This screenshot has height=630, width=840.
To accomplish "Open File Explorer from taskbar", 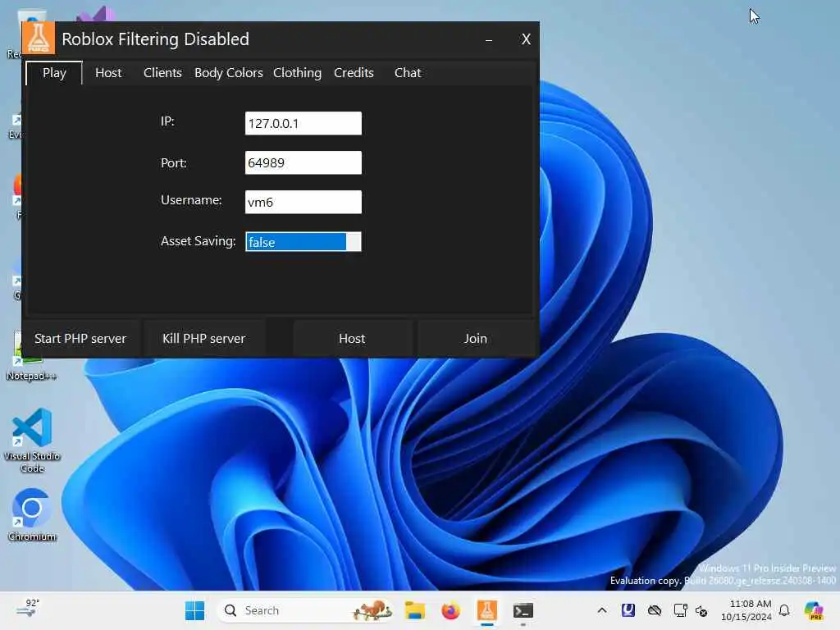I will [414, 610].
